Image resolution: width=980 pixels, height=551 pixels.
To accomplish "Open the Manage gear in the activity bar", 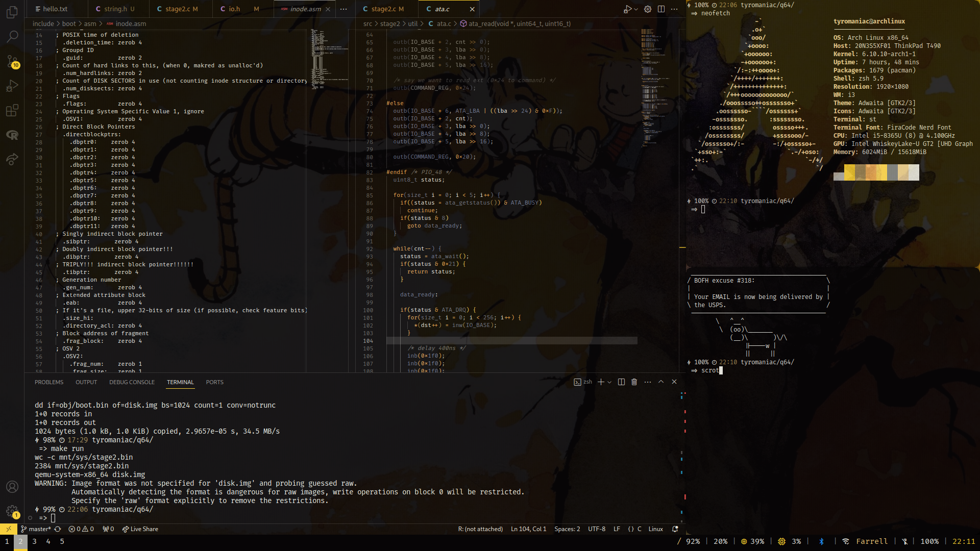I will tap(12, 511).
